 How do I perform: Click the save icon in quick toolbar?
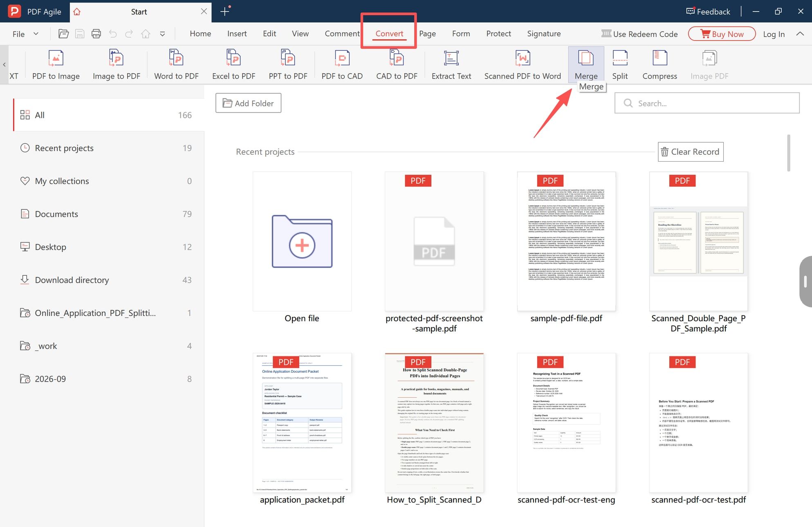point(80,34)
